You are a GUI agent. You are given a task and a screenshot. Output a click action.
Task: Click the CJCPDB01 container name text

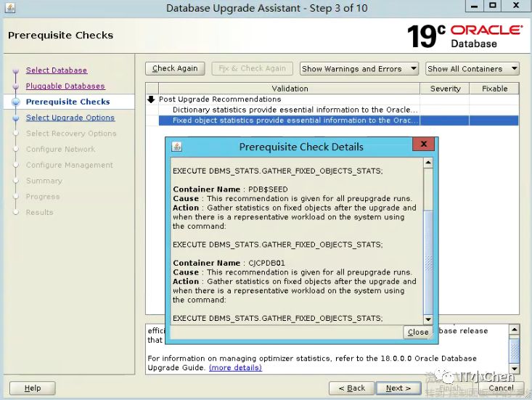coord(266,263)
